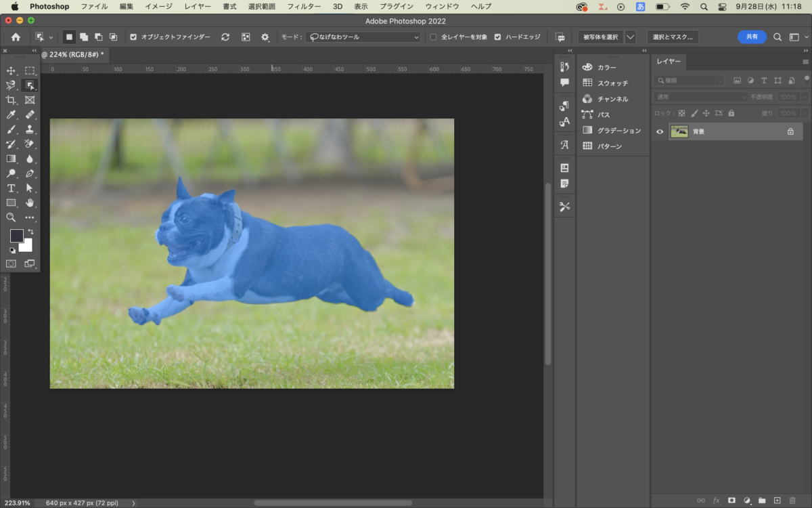Enable the 全レイヤーを対象 checkbox
This screenshot has width=812, height=508.
434,37
